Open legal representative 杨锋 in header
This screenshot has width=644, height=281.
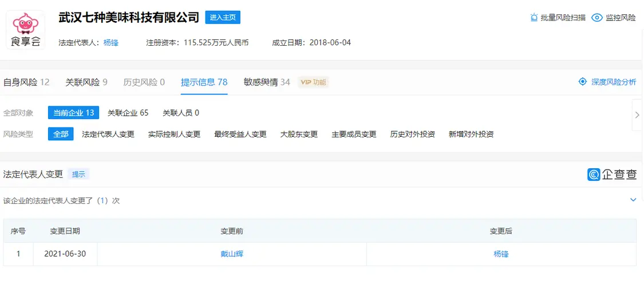pos(111,43)
